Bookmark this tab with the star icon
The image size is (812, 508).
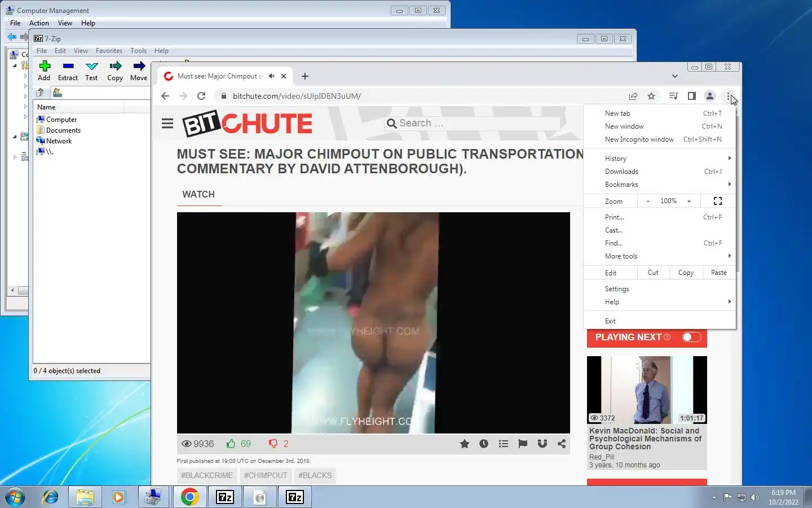[651, 96]
